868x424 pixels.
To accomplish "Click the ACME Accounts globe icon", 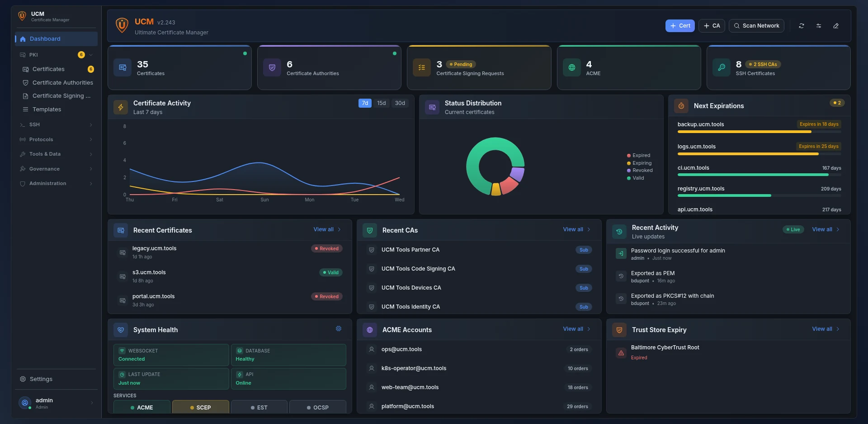I will tap(370, 330).
